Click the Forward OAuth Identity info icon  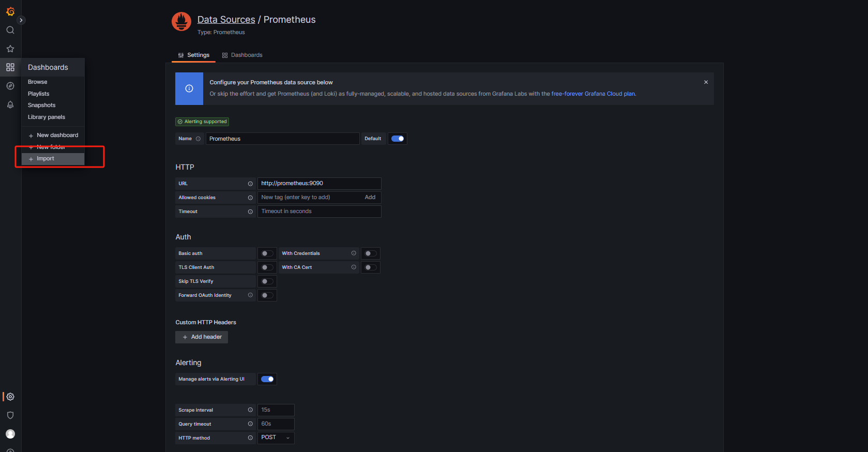(x=250, y=295)
